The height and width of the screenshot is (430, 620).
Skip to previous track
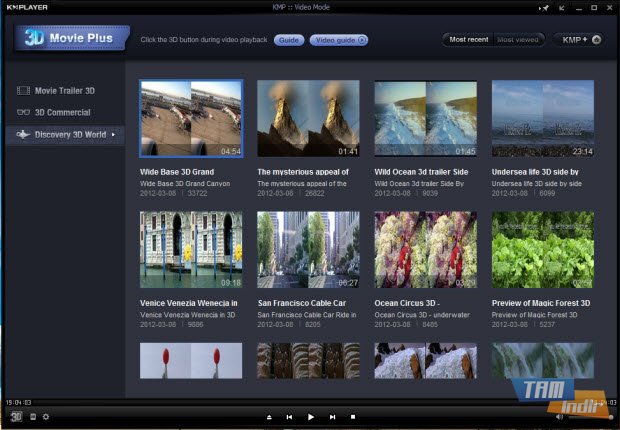(x=289, y=417)
